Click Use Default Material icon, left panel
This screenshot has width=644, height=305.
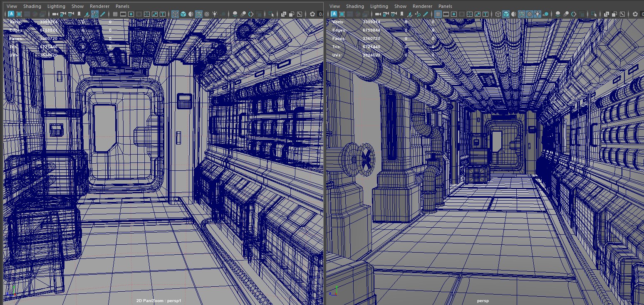click(x=191, y=14)
